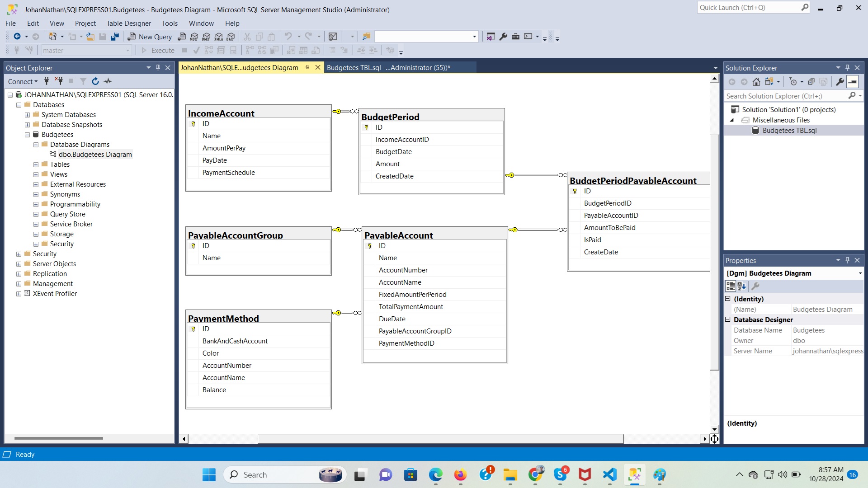
Task: Click the New Query toolbar button
Action: (x=150, y=37)
